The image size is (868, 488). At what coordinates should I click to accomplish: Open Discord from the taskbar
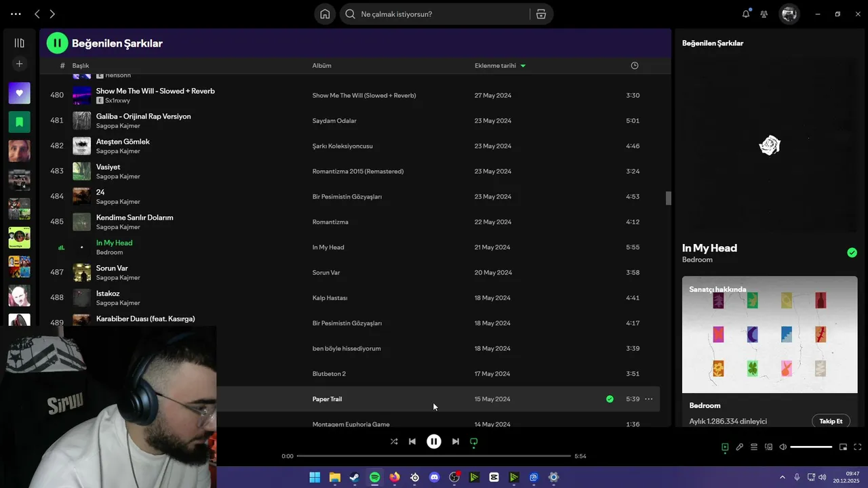(435, 477)
